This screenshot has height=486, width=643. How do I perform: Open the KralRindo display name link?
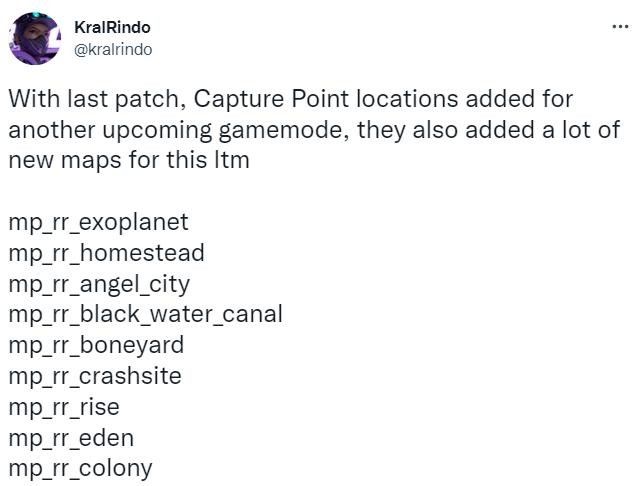[113, 27]
